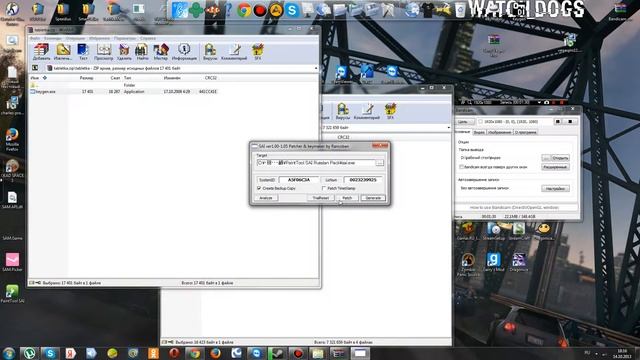
Task: Click the 'How to use Bandicam' link
Action: [x=513, y=207]
